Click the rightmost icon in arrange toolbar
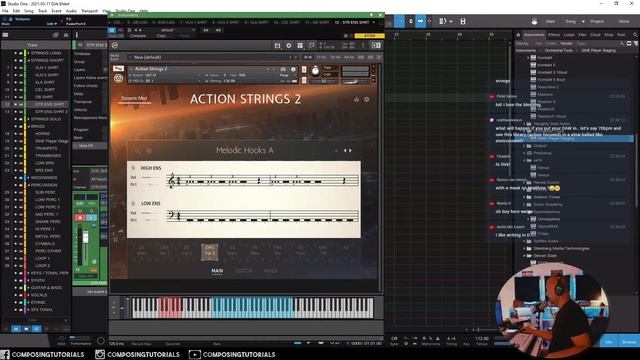The image size is (640, 360). click(463, 21)
